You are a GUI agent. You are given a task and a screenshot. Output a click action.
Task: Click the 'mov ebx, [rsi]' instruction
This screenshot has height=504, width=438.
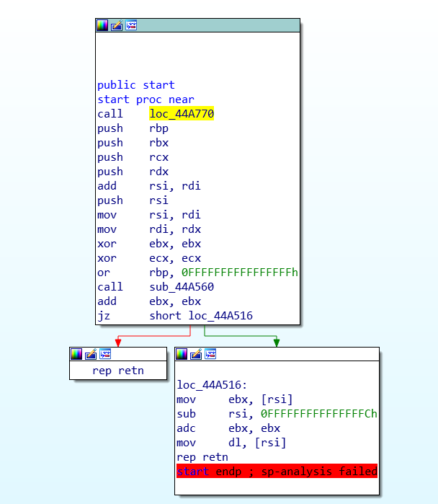(235, 399)
